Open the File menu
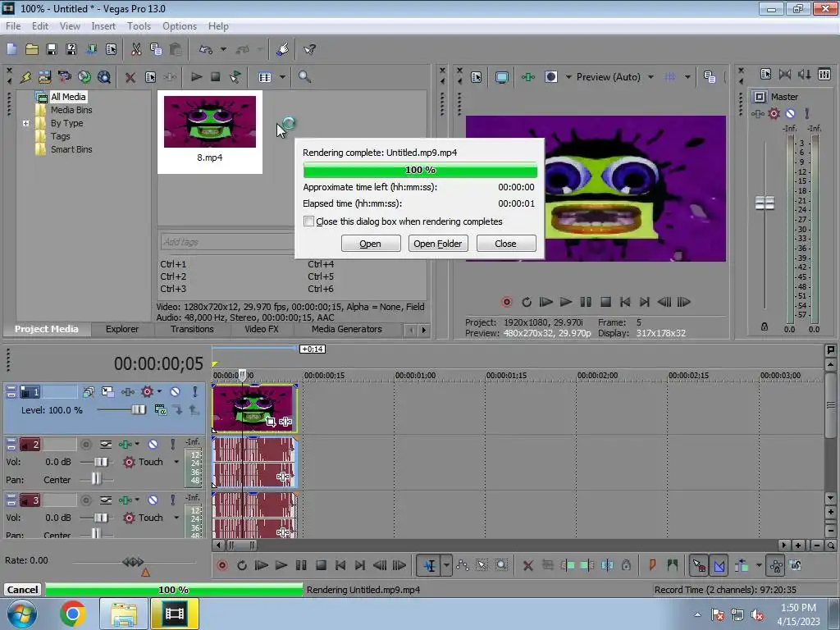Screen dimensions: 840x630 [x=13, y=25]
